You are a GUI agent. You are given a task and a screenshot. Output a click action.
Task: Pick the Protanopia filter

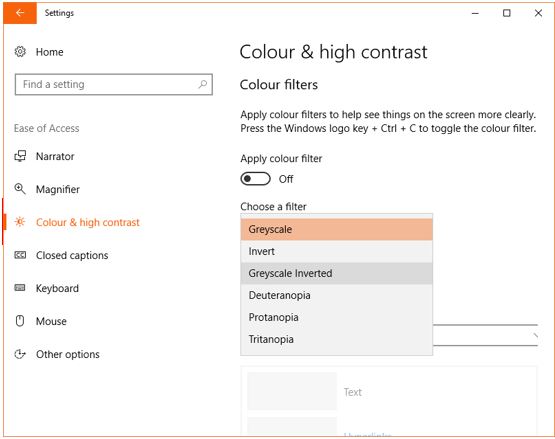click(337, 317)
